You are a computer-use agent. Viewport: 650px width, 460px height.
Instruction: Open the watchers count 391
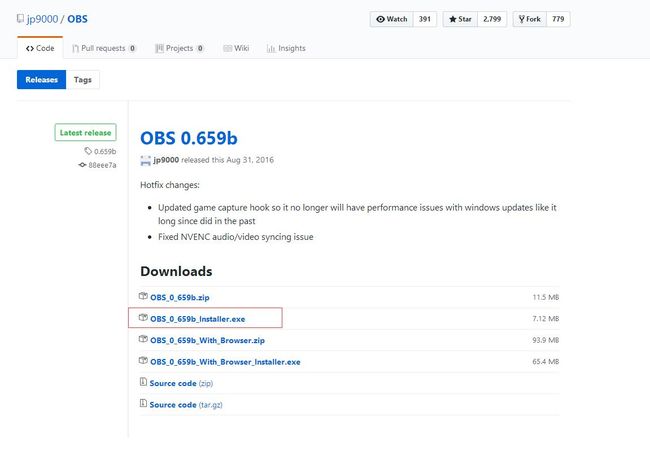pyautogui.click(x=425, y=19)
